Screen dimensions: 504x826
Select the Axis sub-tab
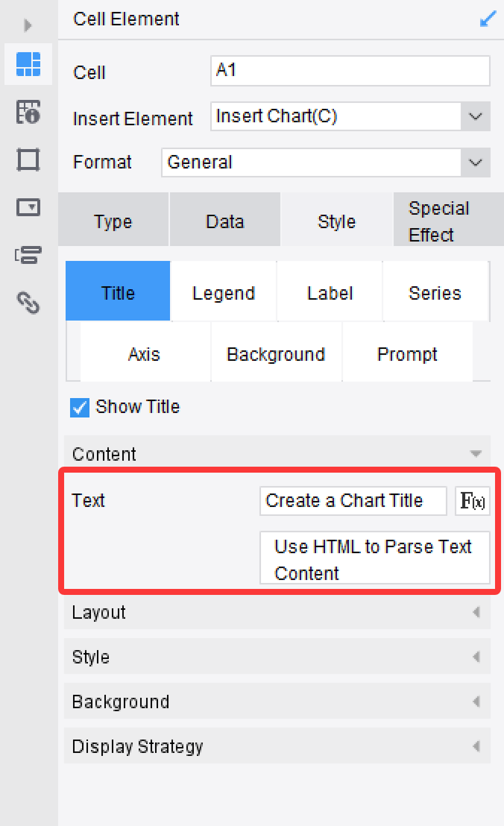145,353
